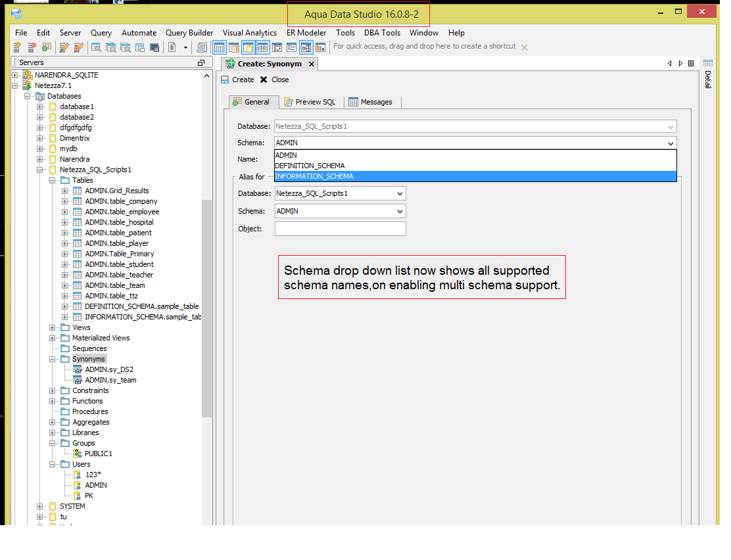This screenshot has width=731, height=560.
Task: Click the server connect plug icon
Action: pyautogui.click(x=64, y=47)
